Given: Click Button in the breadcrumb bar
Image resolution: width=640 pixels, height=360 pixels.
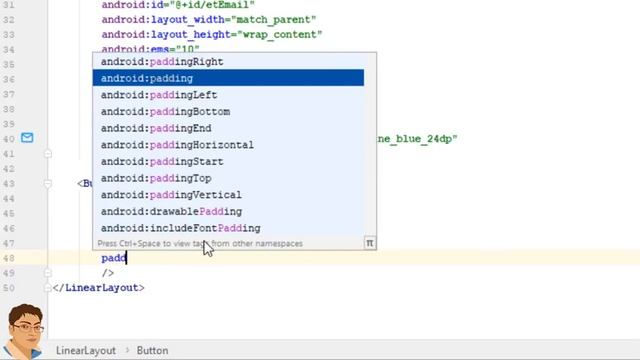Looking at the screenshot, I should pos(152,351).
